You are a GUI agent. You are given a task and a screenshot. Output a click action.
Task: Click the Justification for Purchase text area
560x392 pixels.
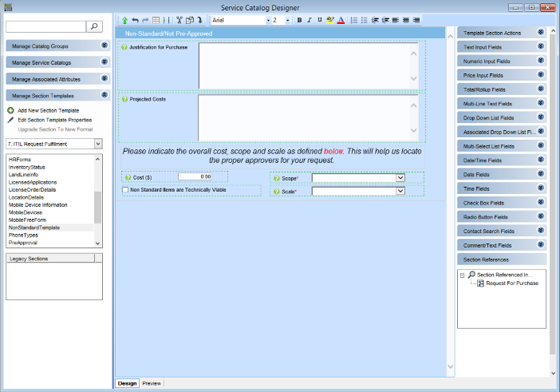coord(308,66)
